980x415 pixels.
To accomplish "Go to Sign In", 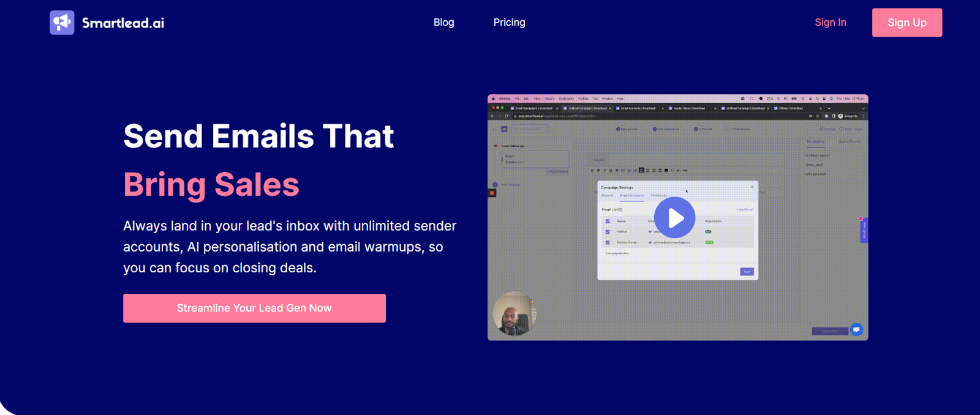I will pyautogui.click(x=831, y=22).
